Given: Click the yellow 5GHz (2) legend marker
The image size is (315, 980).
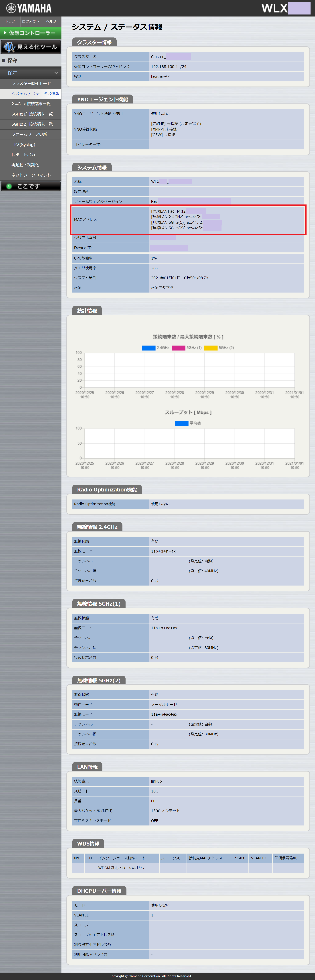Looking at the screenshot, I should coord(211,348).
